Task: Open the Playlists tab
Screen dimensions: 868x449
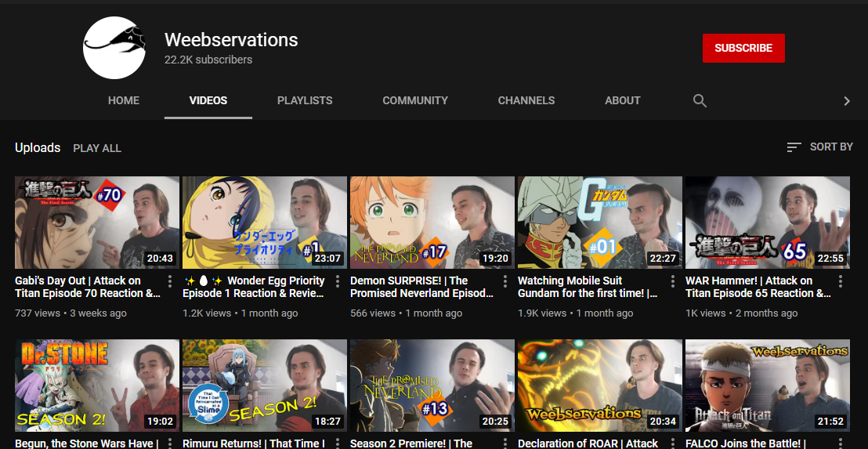Action: [x=305, y=101]
